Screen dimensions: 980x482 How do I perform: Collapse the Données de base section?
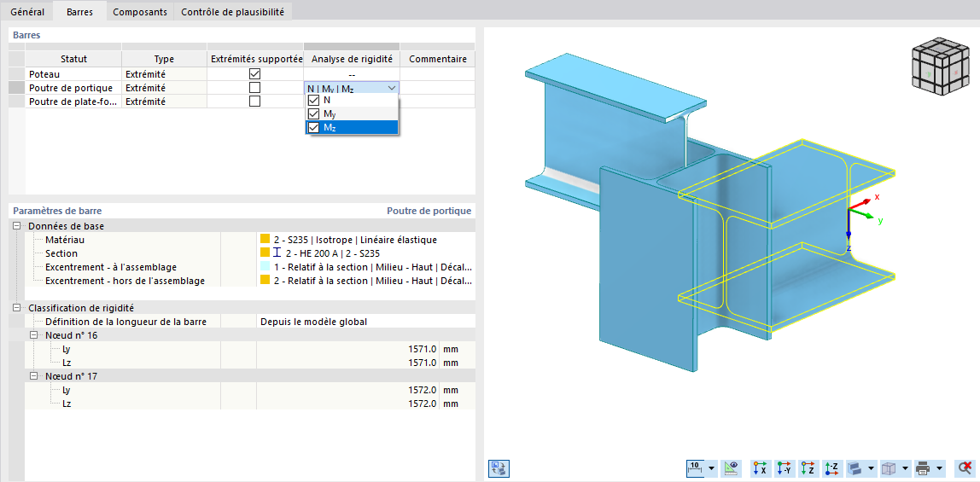coord(17,226)
